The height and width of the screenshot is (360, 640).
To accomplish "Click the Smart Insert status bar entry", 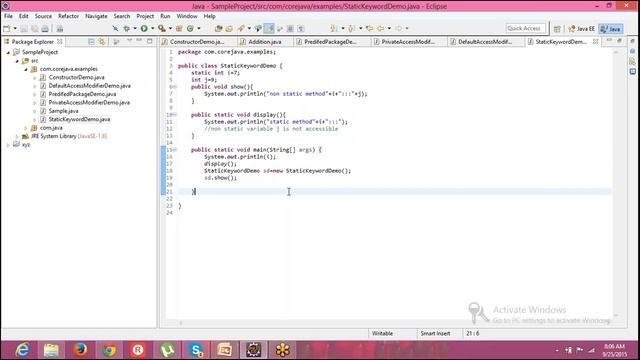I will (x=435, y=333).
